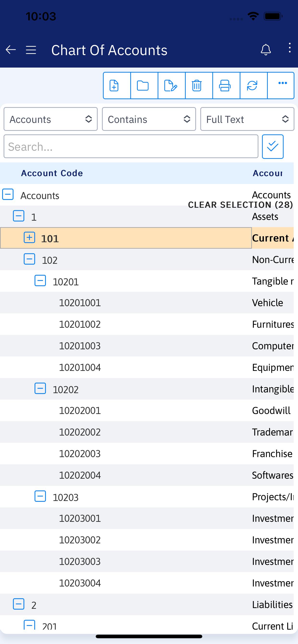Open notifications bell

(266, 50)
